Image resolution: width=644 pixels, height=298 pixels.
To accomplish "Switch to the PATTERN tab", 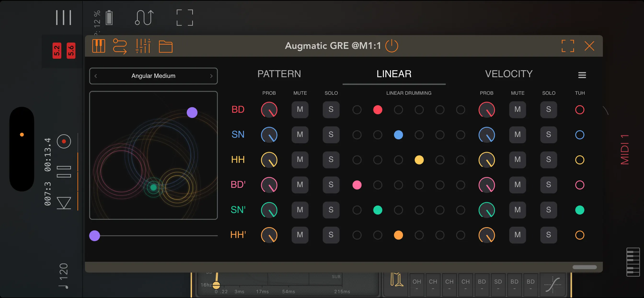I will point(279,74).
